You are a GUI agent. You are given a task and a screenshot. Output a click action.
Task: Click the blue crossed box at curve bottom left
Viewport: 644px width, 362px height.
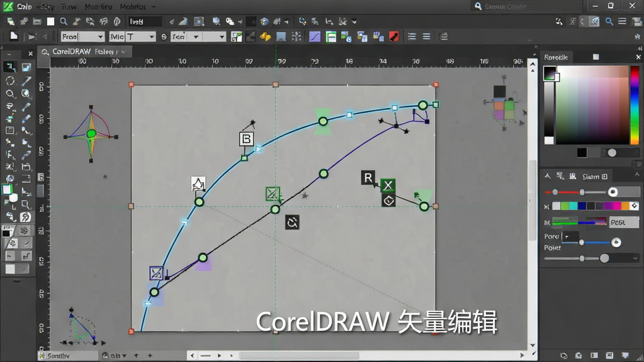point(156,273)
